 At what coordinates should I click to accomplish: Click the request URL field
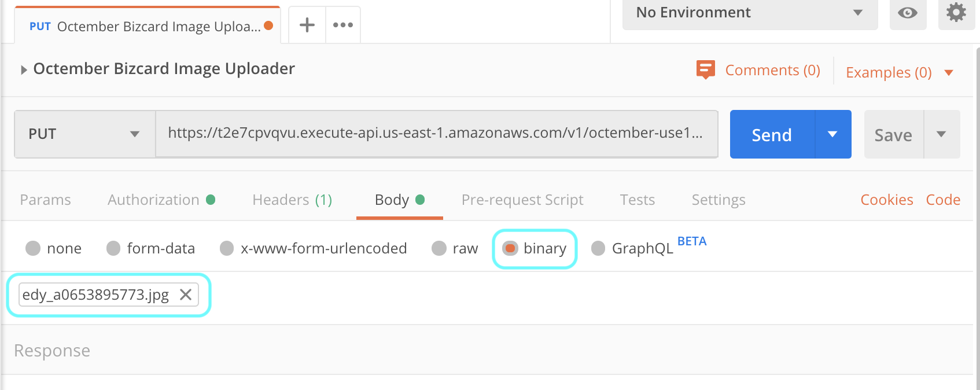[x=436, y=134]
